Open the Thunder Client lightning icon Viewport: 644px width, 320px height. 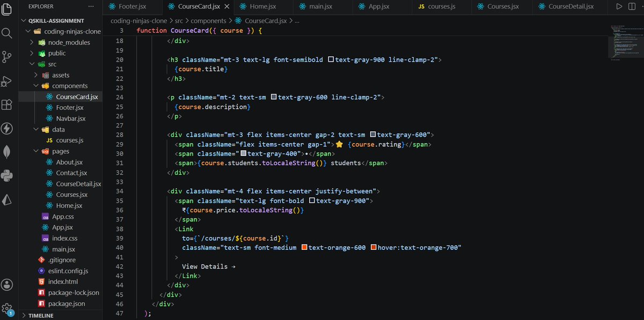click(7, 129)
